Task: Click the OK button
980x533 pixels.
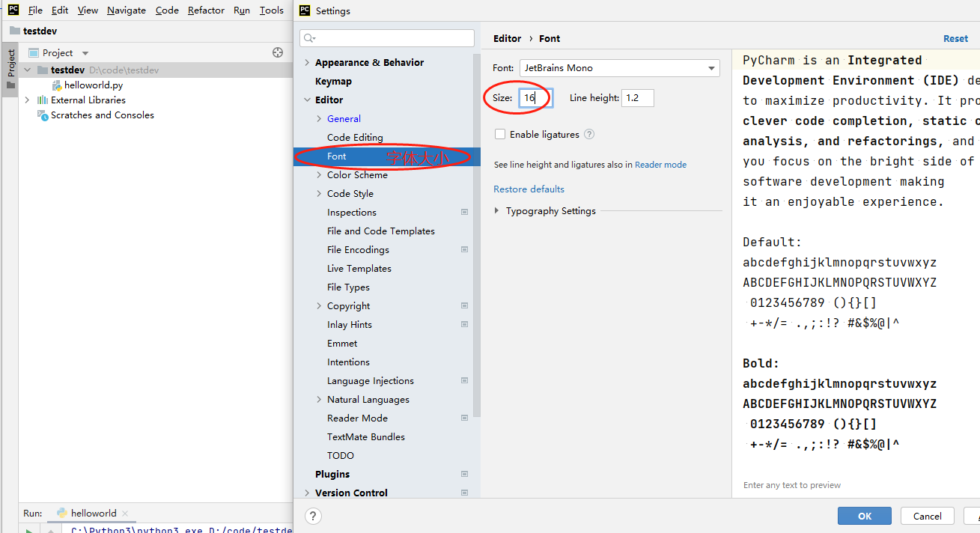Action: click(x=865, y=516)
